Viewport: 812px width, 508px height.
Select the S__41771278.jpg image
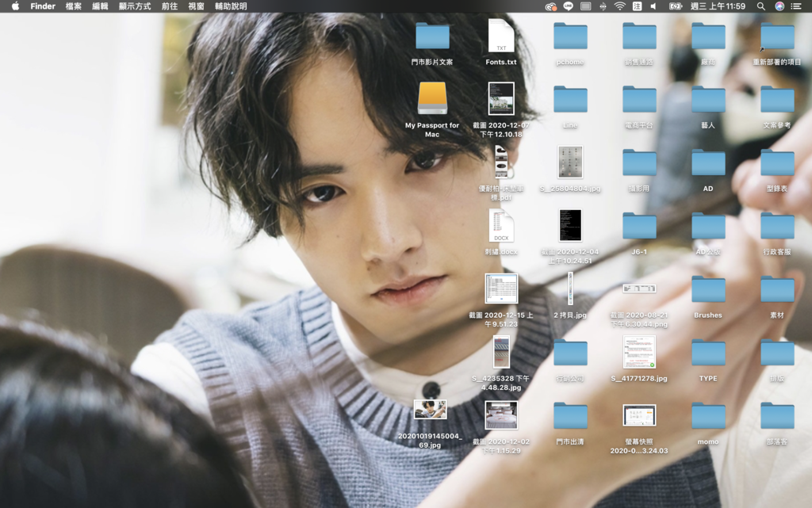tap(639, 352)
